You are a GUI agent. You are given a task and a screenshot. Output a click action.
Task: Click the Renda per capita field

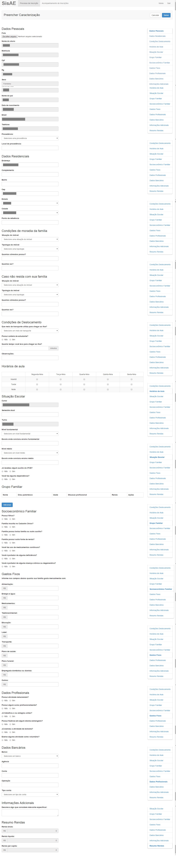point(33,850)
